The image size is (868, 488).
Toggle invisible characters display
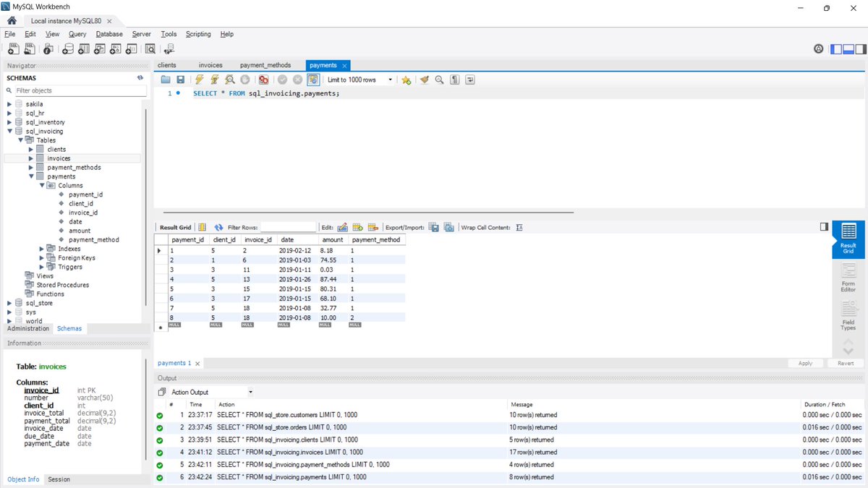(x=455, y=80)
